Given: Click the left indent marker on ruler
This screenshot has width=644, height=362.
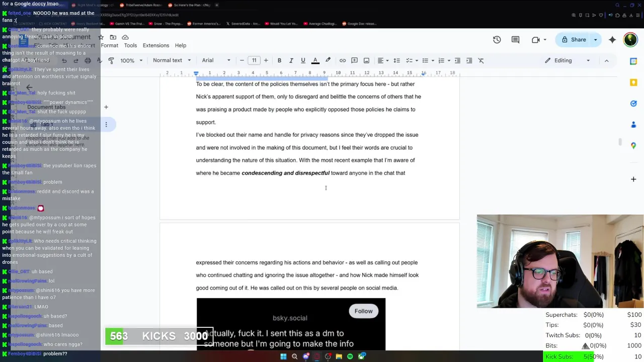Looking at the screenshot, I should (x=196, y=74).
